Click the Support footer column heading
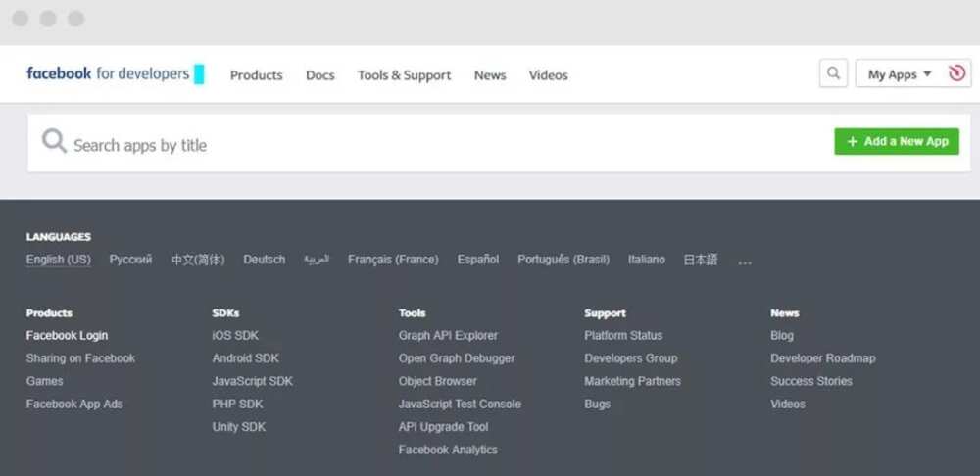The height and width of the screenshot is (476, 980). (605, 313)
